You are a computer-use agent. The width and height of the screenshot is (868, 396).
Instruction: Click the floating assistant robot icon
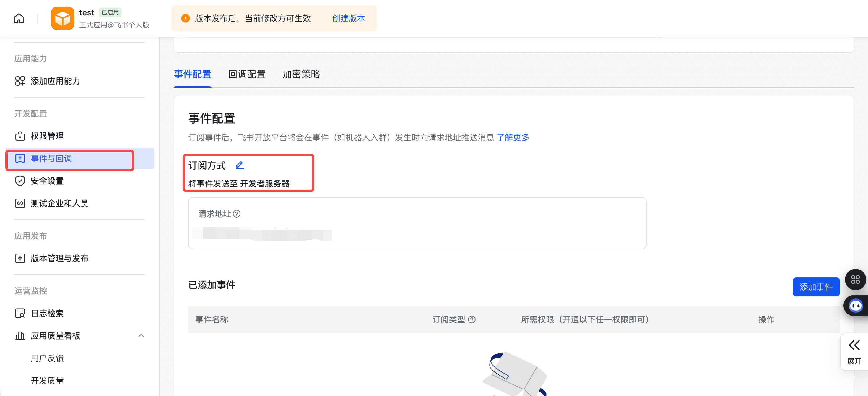pyautogui.click(x=855, y=305)
